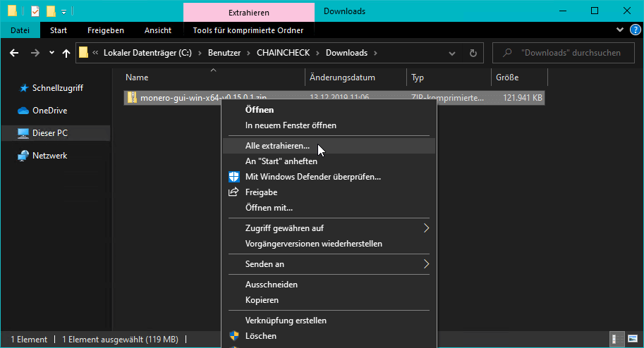Screen dimensions: 644x348
Task: Click Benutzer in the address path
Action: 224,53
